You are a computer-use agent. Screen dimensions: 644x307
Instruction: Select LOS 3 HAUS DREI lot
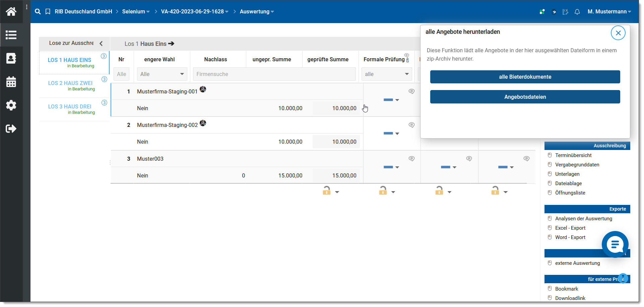tap(74, 109)
